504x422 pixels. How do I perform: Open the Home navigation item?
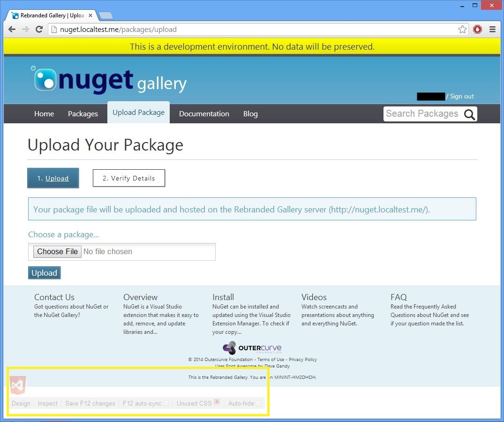(x=44, y=114)
